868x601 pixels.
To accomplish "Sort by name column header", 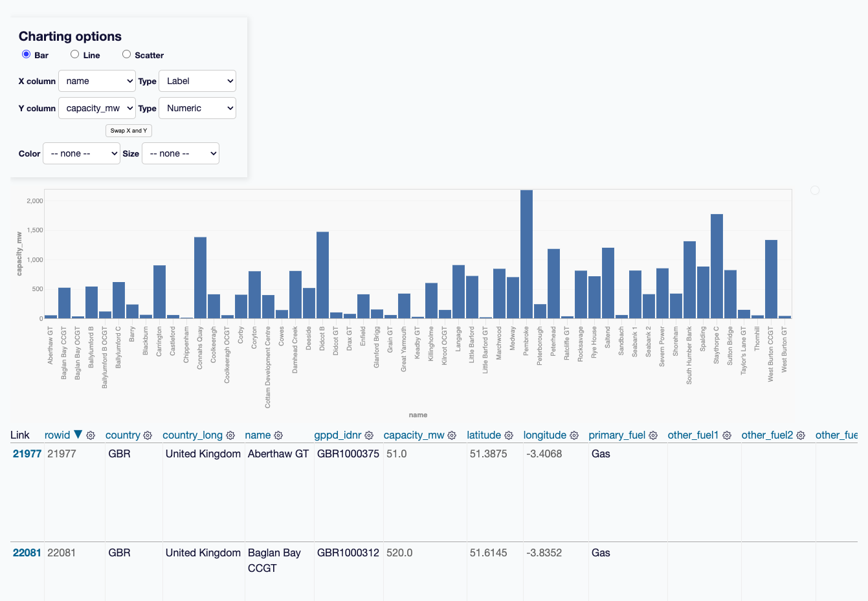I will tap(258, 435).
